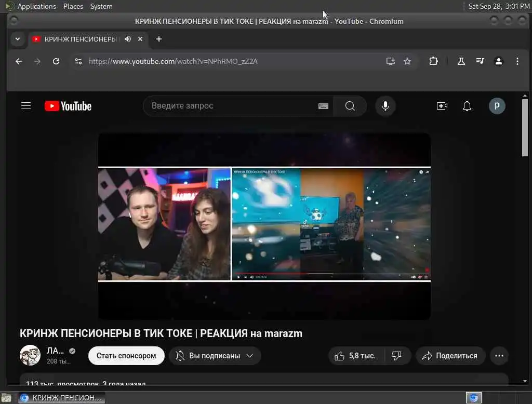Open the Extensions puzzle icon
The image size is (532, 404).
(x=433, y=61)
